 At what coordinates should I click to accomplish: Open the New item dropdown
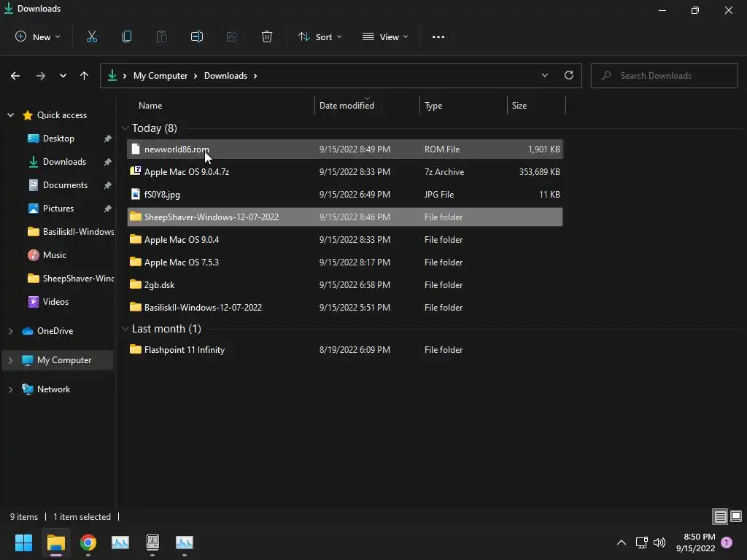(x=38, y=36)
